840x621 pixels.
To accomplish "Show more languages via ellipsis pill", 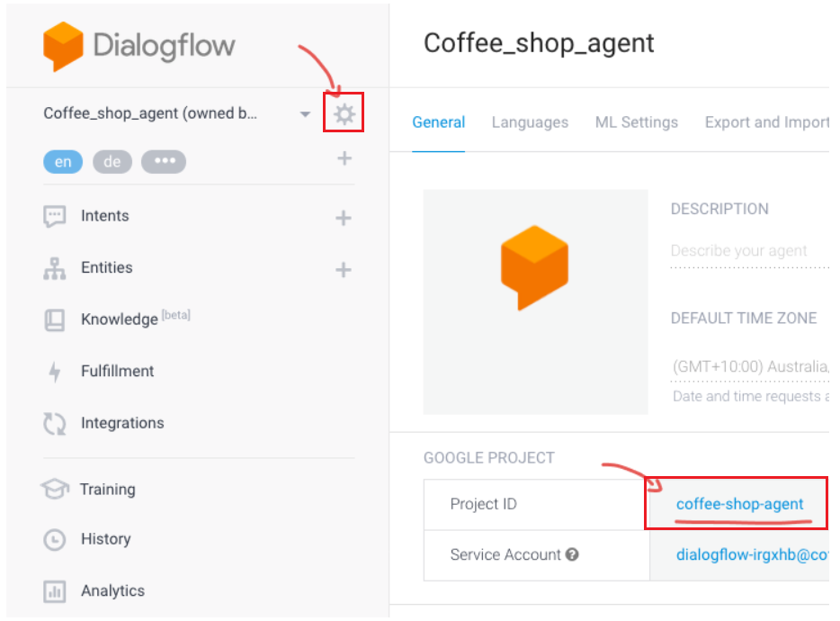I will 164,162.
